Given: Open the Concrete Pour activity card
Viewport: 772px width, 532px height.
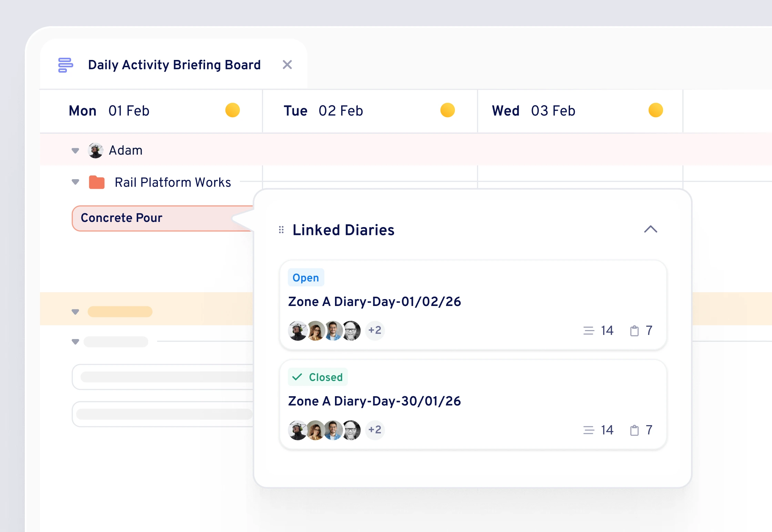Looking at the screenshot, I should tap(163, 218).
